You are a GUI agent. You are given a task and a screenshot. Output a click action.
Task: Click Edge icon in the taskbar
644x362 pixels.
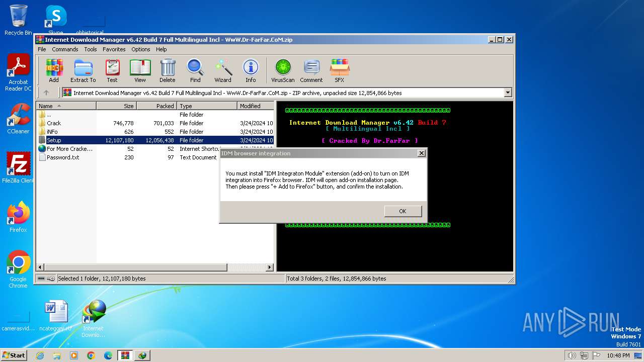(108, 355)
